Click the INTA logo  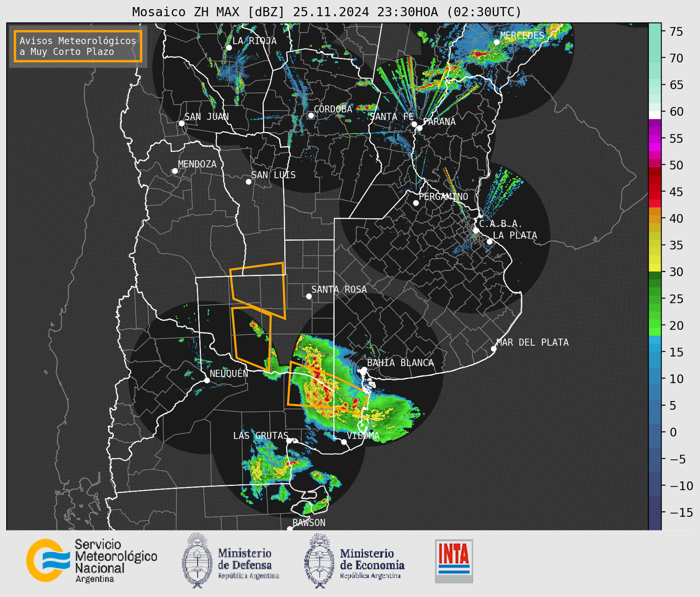454,561
